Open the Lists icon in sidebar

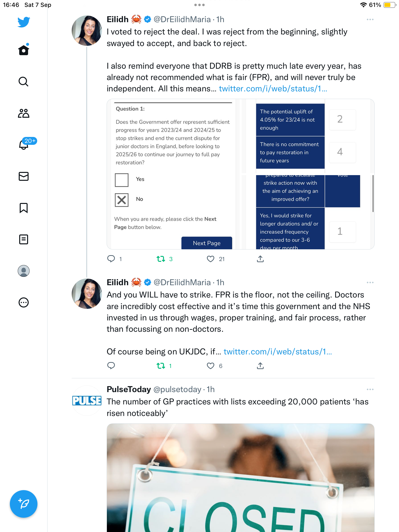point(24,239)
